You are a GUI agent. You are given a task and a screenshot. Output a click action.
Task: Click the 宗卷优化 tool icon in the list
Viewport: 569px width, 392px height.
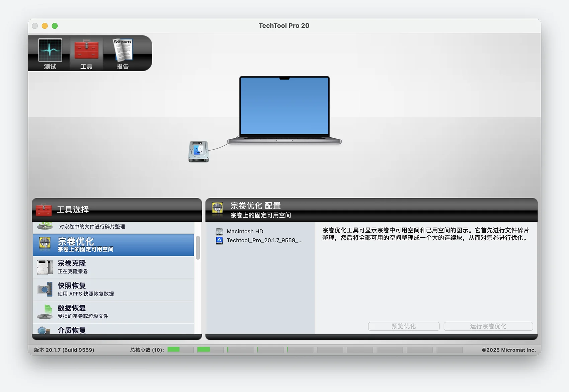45,244
